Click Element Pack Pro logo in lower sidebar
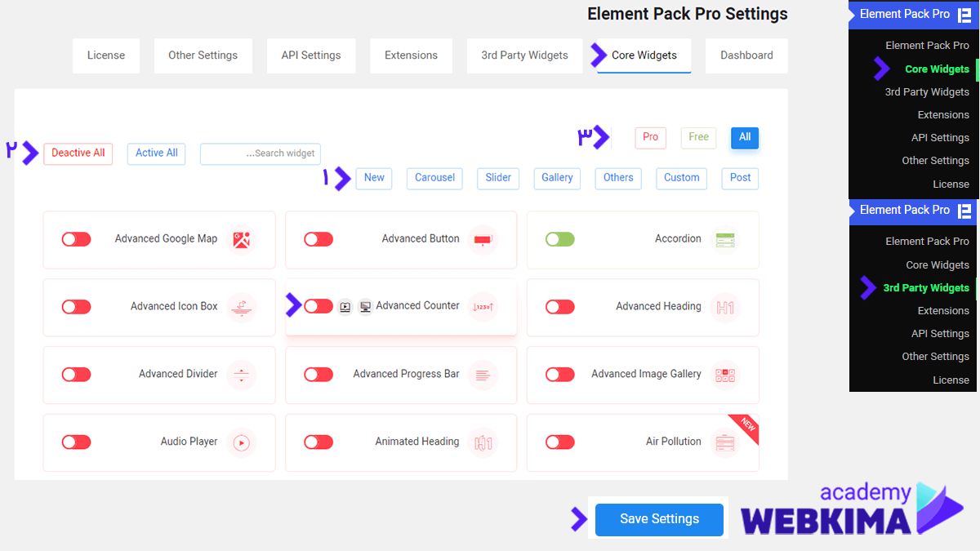Screen dimensions: 980x551 pos(964,210)
